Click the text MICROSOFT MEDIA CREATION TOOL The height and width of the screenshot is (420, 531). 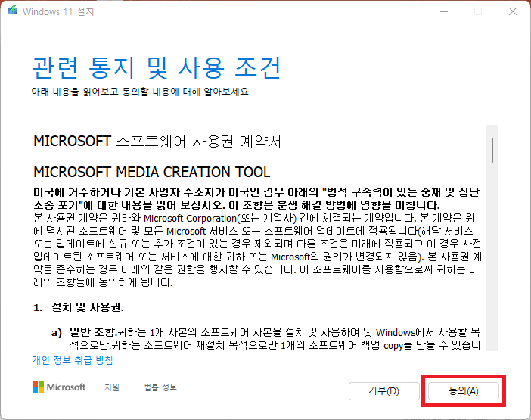click(152, 172)
